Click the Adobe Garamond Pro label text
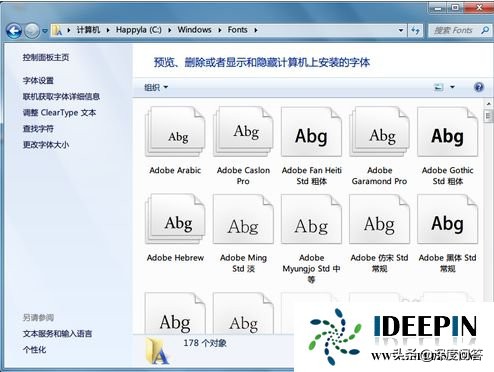This screenshot has width=494, height=372. [x=379, y=176]
